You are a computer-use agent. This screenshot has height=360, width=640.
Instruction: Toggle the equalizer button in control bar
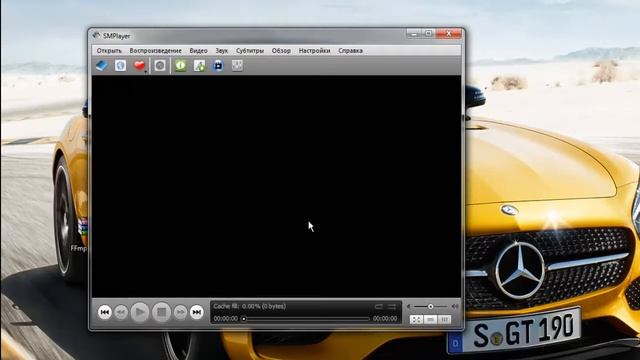444,320
